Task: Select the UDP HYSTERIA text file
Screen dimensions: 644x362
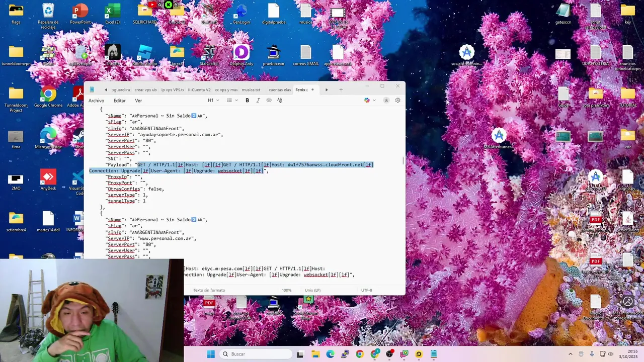Action: pyautogui.click(x=596, y=56)
